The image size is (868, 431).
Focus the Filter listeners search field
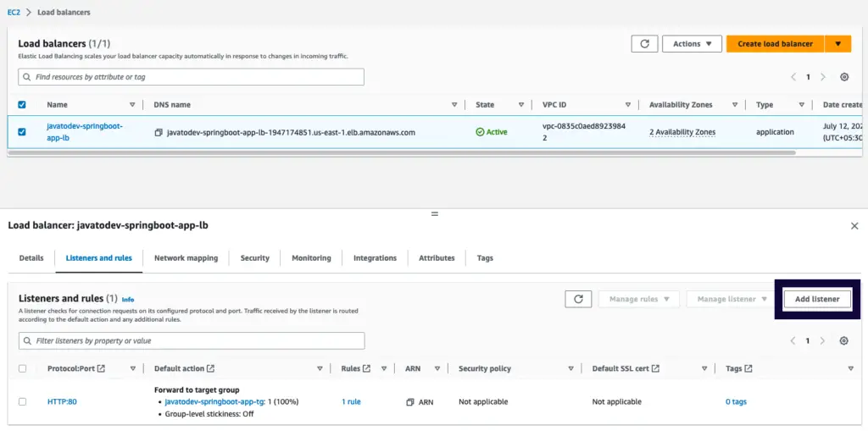tap(192, 340)
